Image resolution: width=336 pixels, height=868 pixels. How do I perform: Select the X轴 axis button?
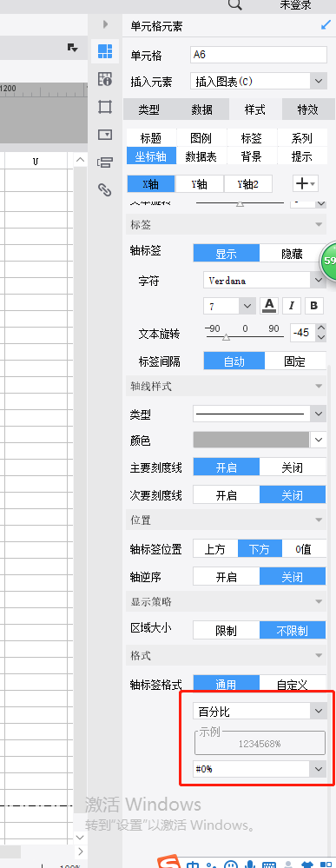tap(150, 184)
